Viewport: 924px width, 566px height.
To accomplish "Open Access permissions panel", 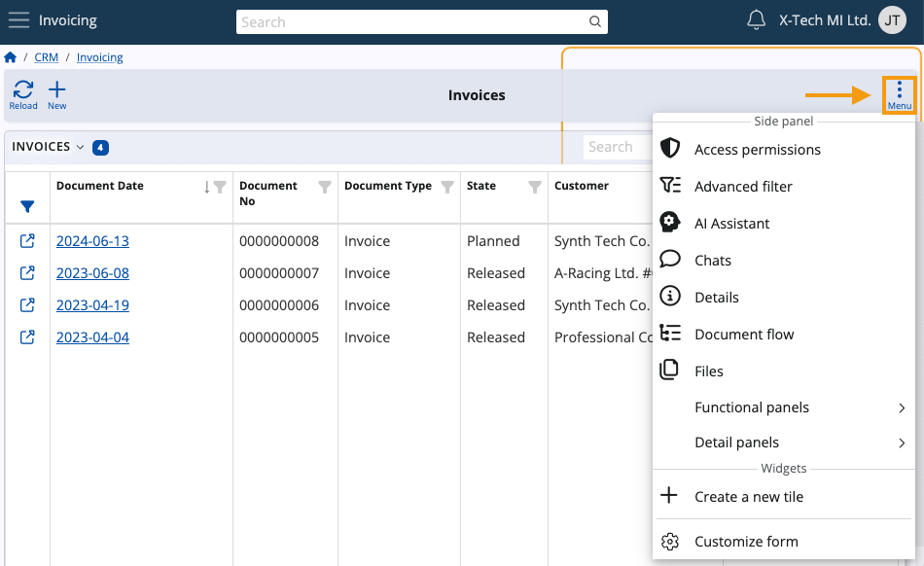I will pyautogui.click(x=758, y=149).
